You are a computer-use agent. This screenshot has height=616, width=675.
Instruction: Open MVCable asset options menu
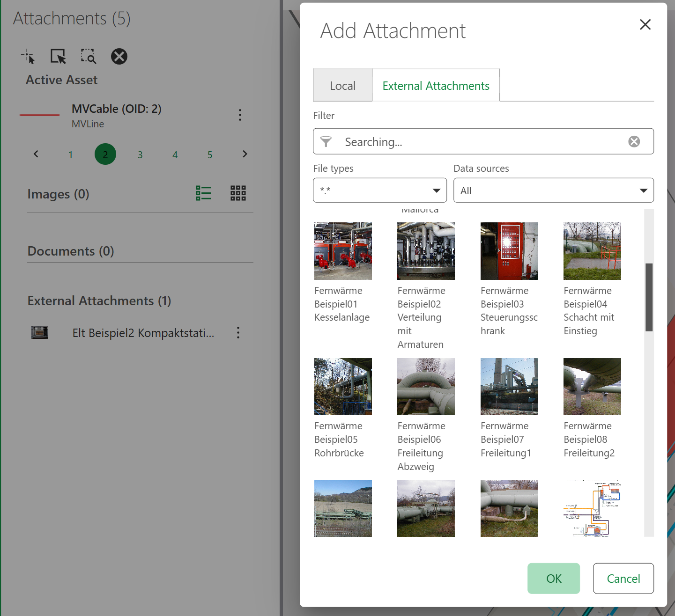[x=240, y=115]
